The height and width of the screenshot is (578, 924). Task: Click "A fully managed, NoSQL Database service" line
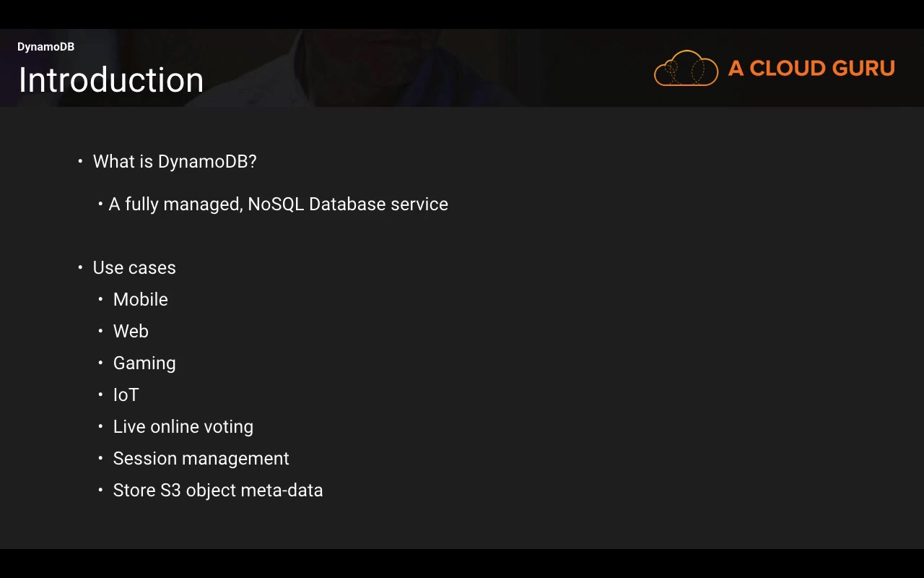tap(278, 204)
